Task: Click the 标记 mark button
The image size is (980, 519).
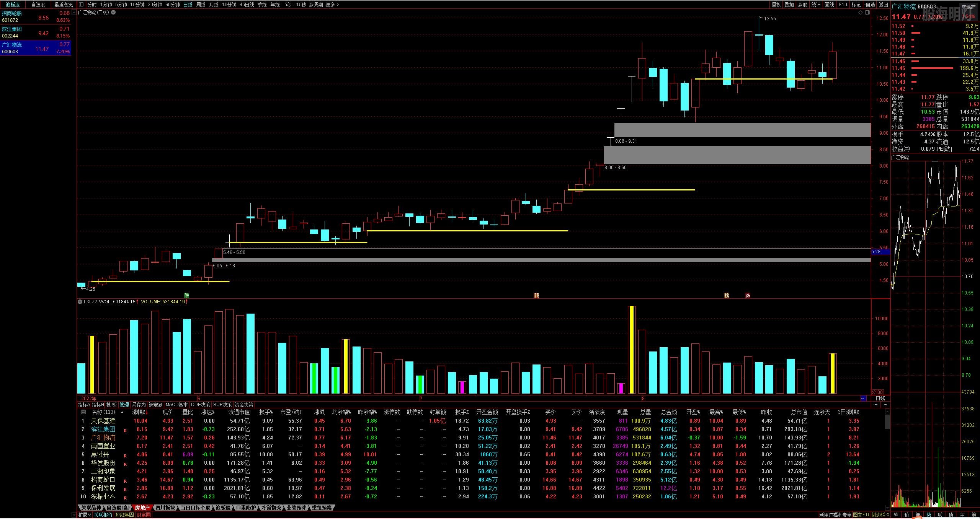Action: (x=856, y=5)
